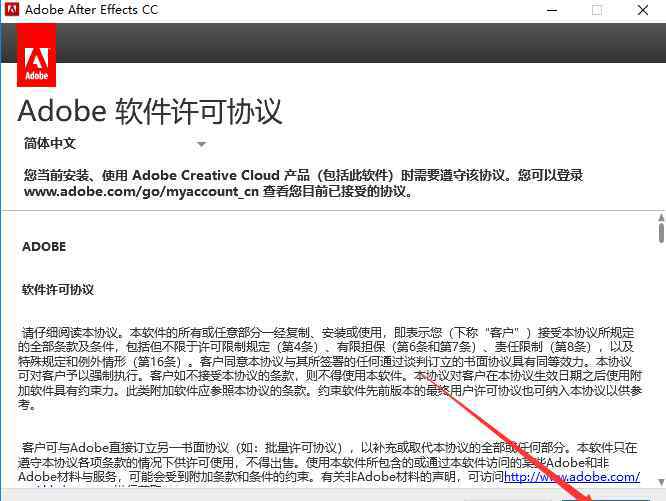The height and width of the screenshot is (501, 666).
Task: Click the www.adobe.com/go/myaccount_cn text
Action: 141,191
